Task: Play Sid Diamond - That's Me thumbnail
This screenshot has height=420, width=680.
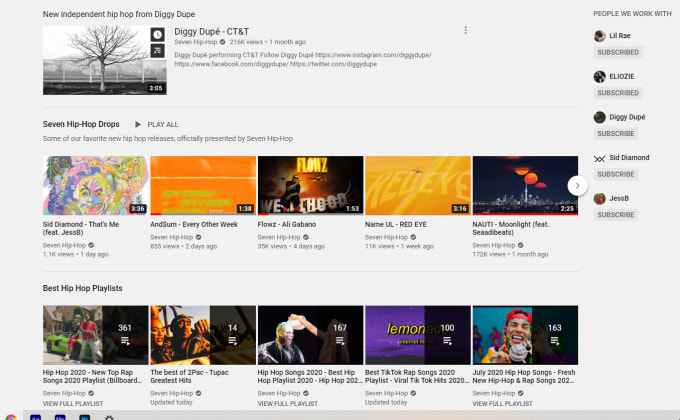Action: coord(95,186)
